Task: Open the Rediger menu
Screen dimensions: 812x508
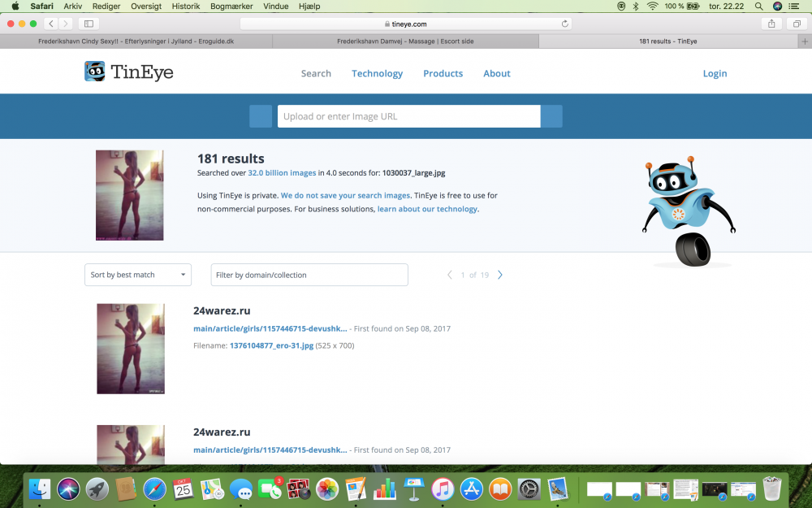Action: 106,7
